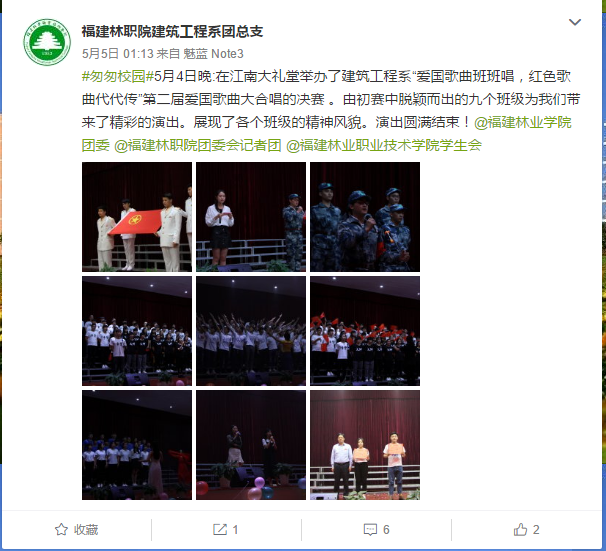Open the 福建林职院建筑工程系团总支 profile name
This screenshot has width=606, height=551.
tap(172, 31)
